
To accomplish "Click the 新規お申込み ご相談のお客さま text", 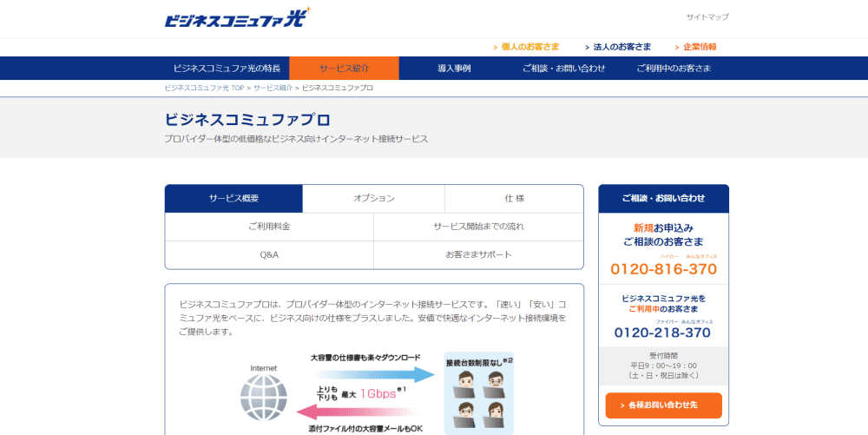I will (663, 234).
